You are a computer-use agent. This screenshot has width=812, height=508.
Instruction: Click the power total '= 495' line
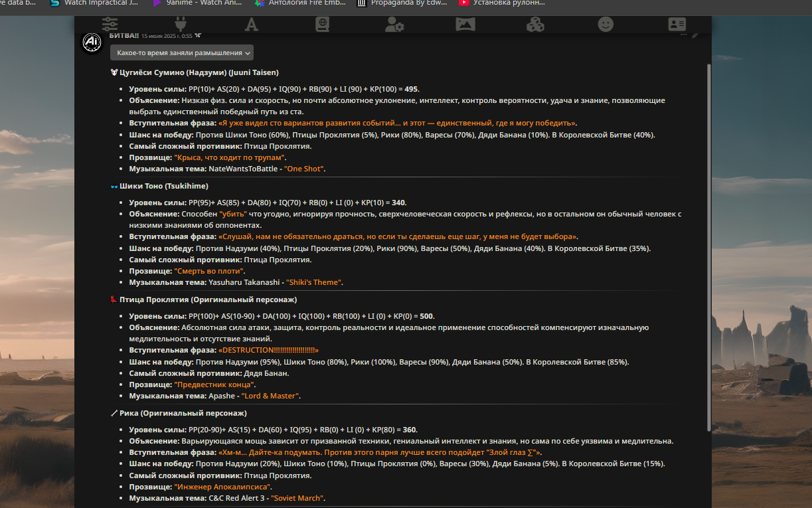coord(274,89)
